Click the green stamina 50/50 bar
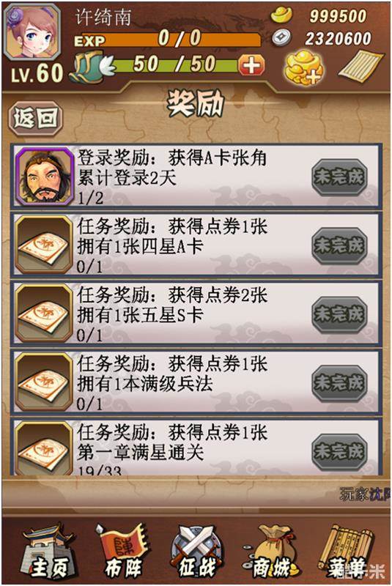 click(176, 65)
